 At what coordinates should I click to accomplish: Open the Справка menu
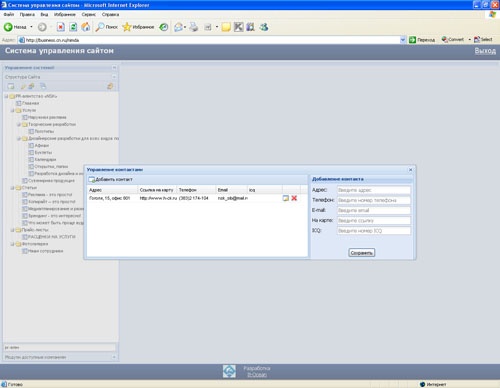tap(110, 14)
